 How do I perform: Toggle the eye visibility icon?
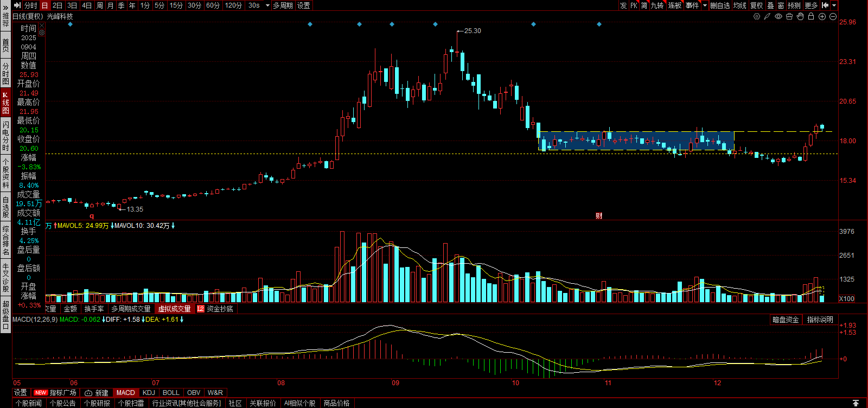click(778, 16)
